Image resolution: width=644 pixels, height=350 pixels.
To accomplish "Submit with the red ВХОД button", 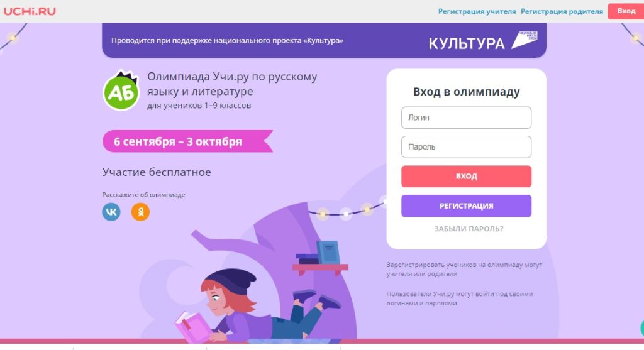I will click(x=466, y=177).
